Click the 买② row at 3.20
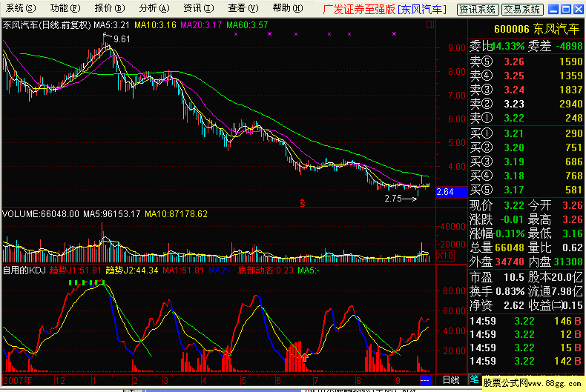 pos(526,148)
